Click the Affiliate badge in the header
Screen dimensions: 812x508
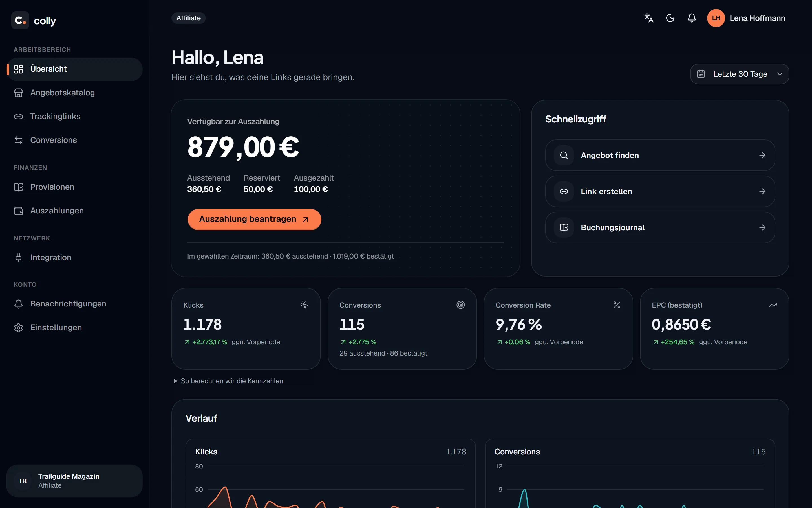click(189, 18)
